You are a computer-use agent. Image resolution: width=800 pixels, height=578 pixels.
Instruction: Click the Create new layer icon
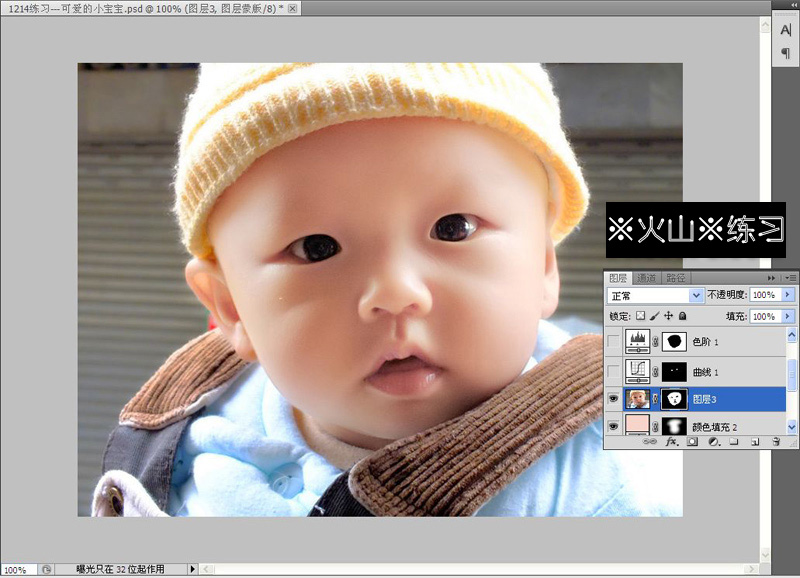[756, 441]
